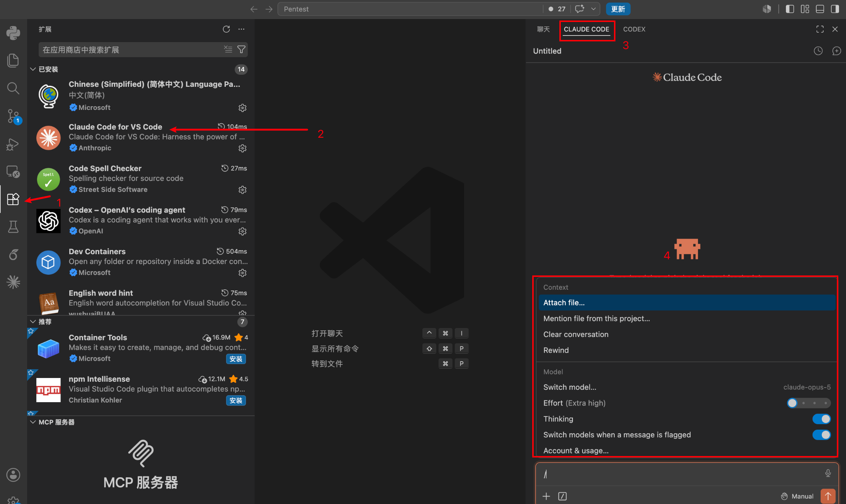The image size is (846, 504).
Task: Go back with the navigation arrow
Action: click(x=254, y=9)
